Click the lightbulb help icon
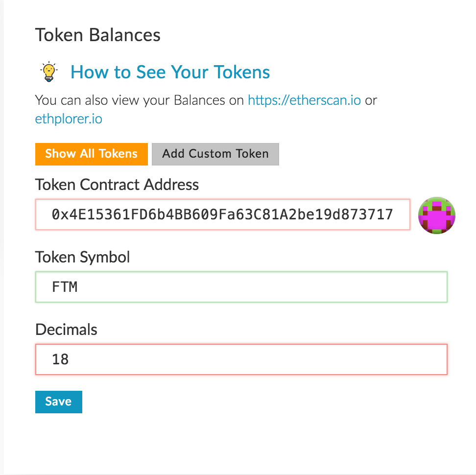Viewport: 476px width, 475px height. click(49, 71)
